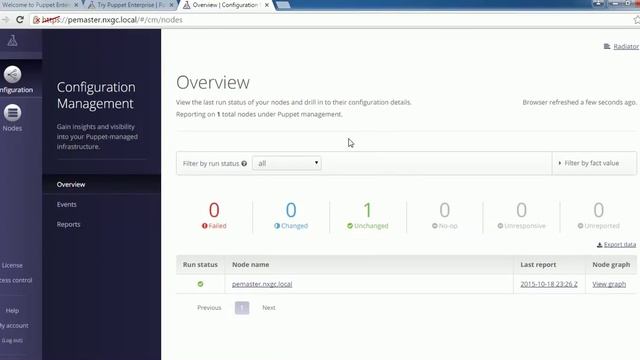Open node pemaster.nxgc.local

tap(262, 284)
